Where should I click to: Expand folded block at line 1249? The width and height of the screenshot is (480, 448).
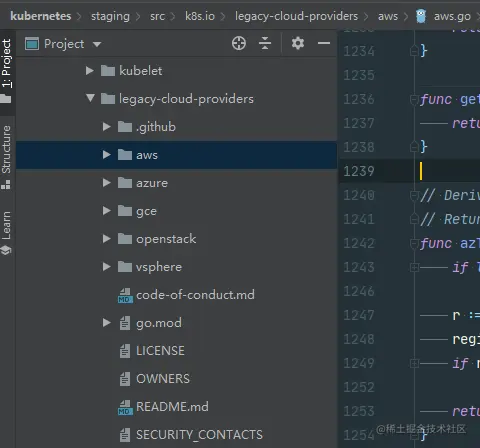(414, 363)
